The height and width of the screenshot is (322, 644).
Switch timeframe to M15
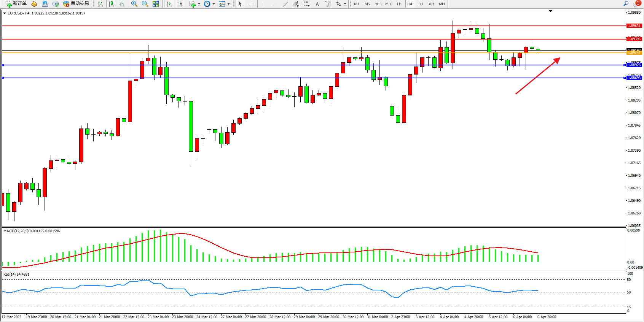(x=378, y=4)
